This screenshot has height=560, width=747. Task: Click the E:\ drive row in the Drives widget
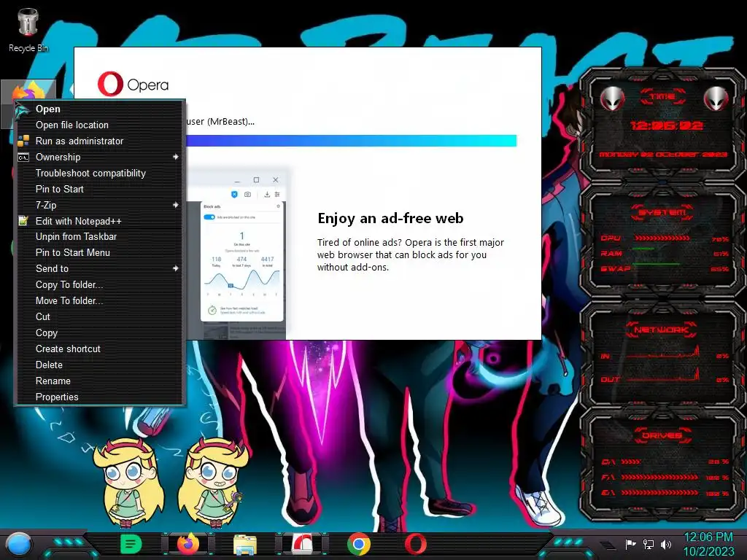point(665,493)
